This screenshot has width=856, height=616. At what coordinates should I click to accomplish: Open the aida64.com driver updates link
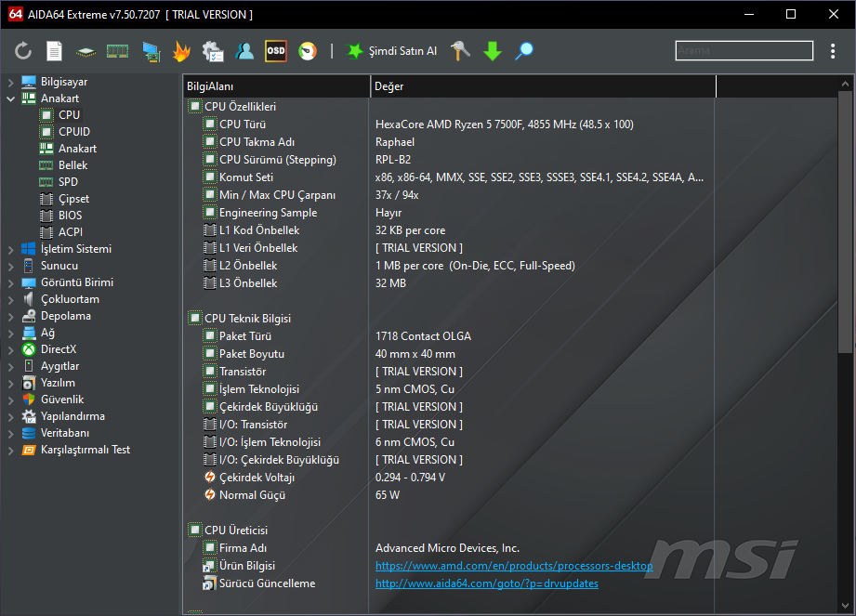486,583
